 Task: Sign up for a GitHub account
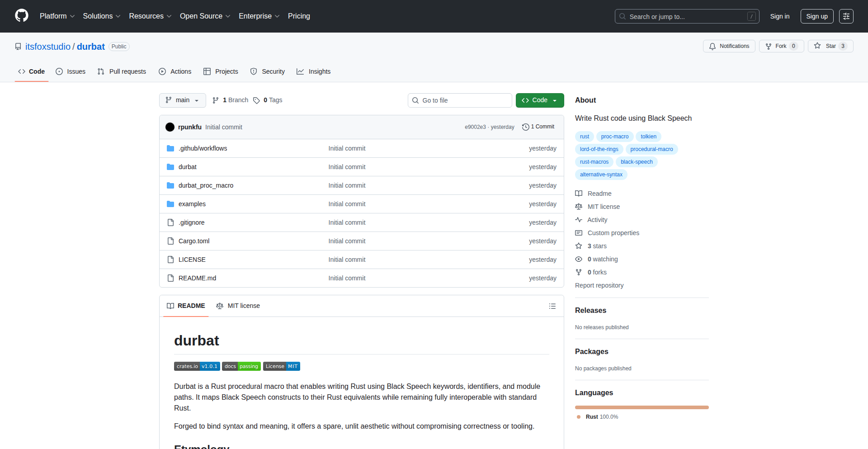coord(816,16)
